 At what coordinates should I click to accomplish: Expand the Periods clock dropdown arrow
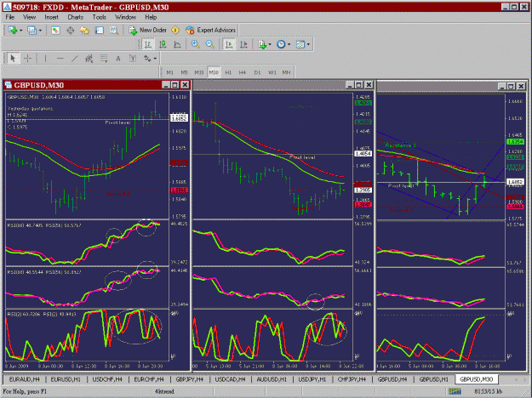289,44
